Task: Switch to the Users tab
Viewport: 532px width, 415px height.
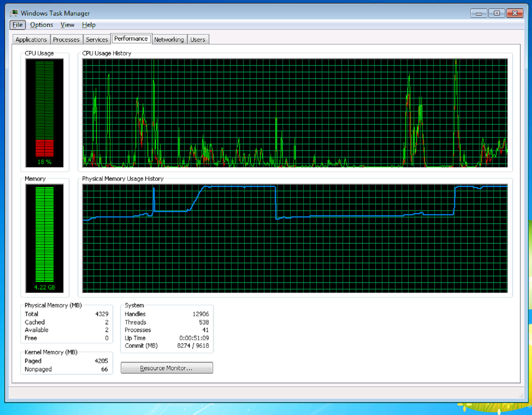Action: point(198,39)
